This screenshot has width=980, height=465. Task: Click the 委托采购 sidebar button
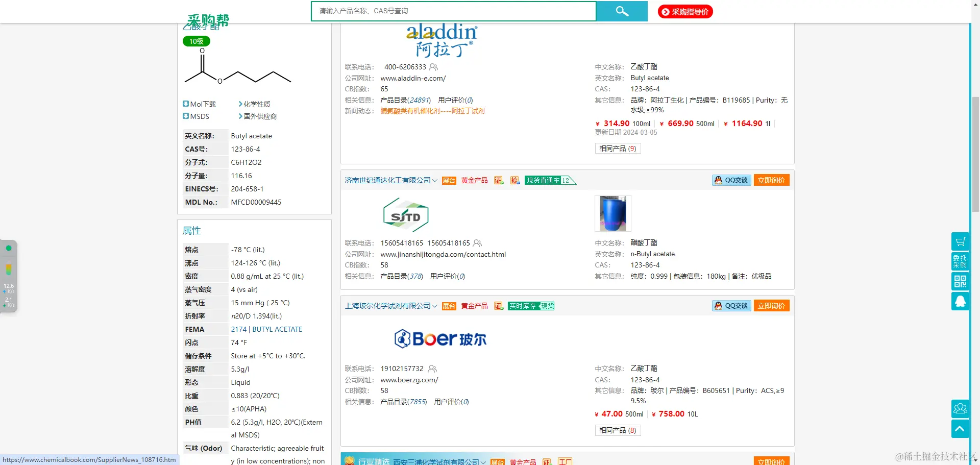(x=960, y=261)
